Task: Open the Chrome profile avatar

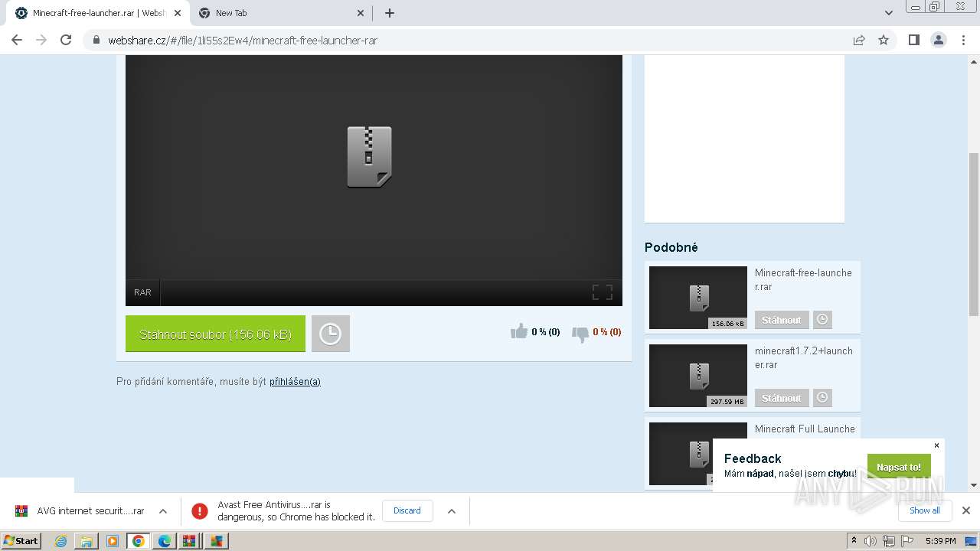Action: pos(938,40)
